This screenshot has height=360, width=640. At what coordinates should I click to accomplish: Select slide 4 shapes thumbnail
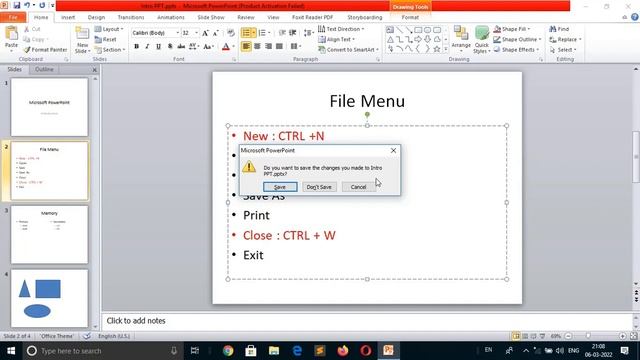pos(49,298)
